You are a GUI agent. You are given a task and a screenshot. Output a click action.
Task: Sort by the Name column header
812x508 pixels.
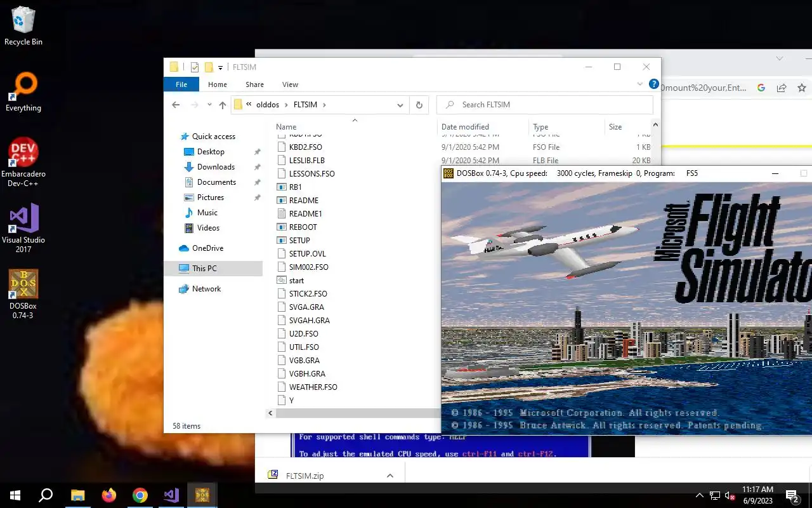point(286,127)
